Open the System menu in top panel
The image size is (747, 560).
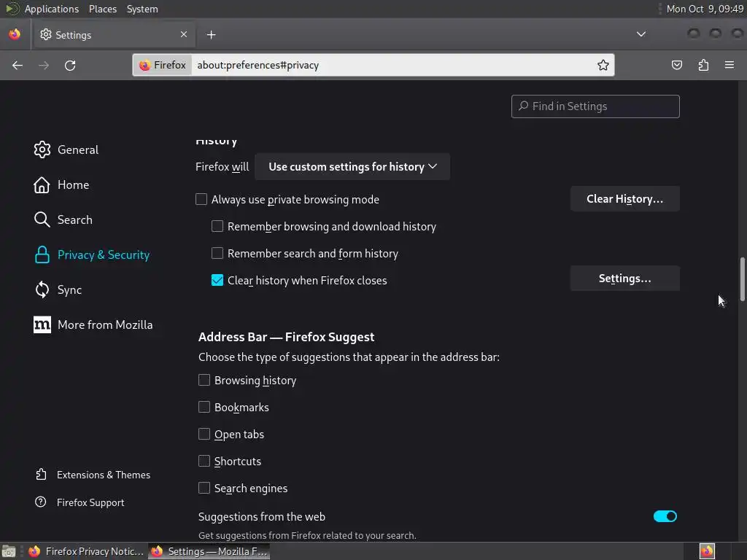click(142, 9)
